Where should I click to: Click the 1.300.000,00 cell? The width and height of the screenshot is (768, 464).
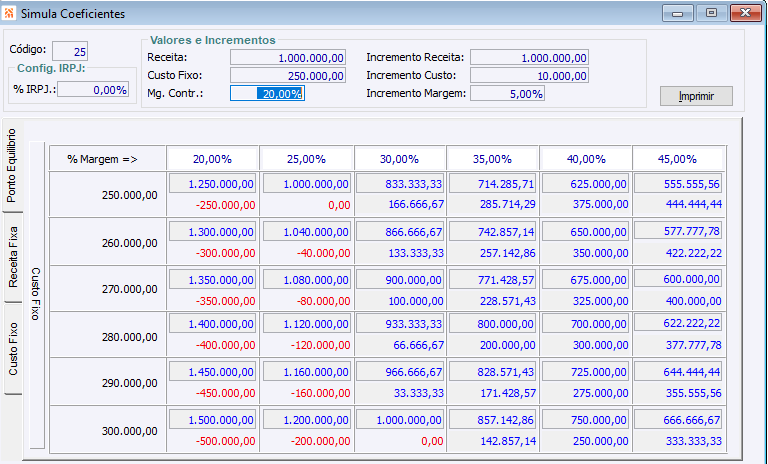tap(213, 232)
